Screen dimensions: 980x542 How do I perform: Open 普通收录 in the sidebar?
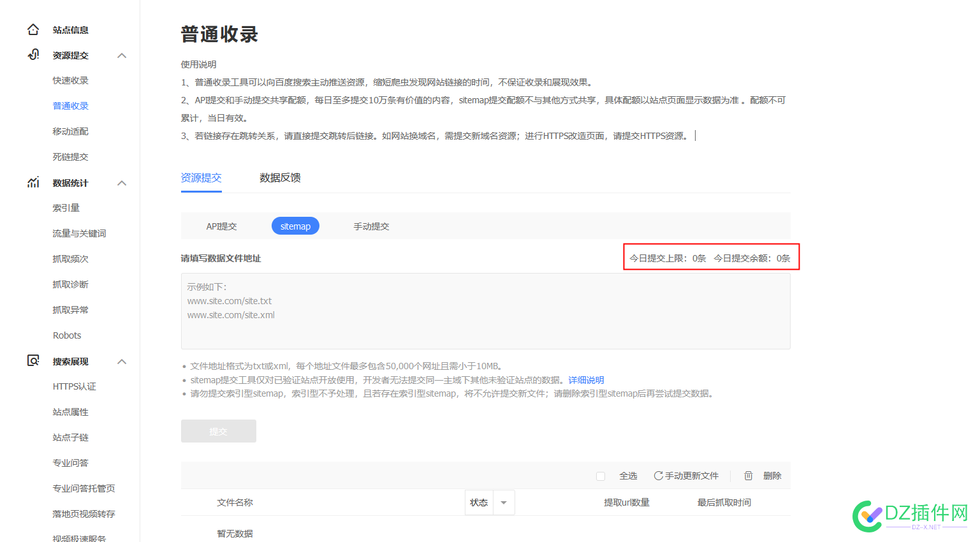point(70,106)
